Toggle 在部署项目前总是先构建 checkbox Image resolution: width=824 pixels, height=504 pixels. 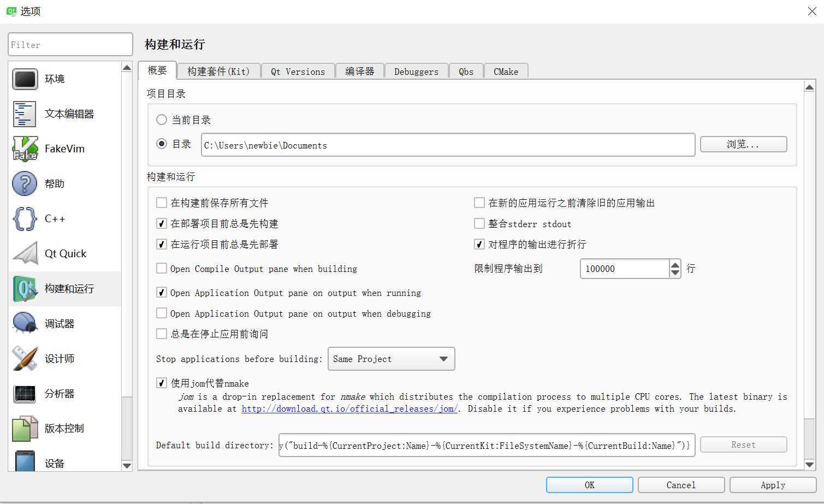[x=162, y=223]
